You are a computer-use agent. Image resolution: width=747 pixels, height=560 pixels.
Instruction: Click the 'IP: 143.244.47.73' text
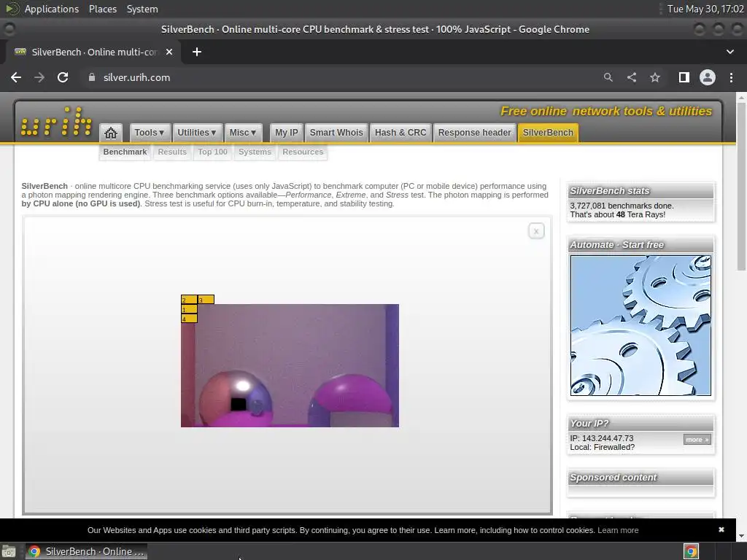click(602, 438)
